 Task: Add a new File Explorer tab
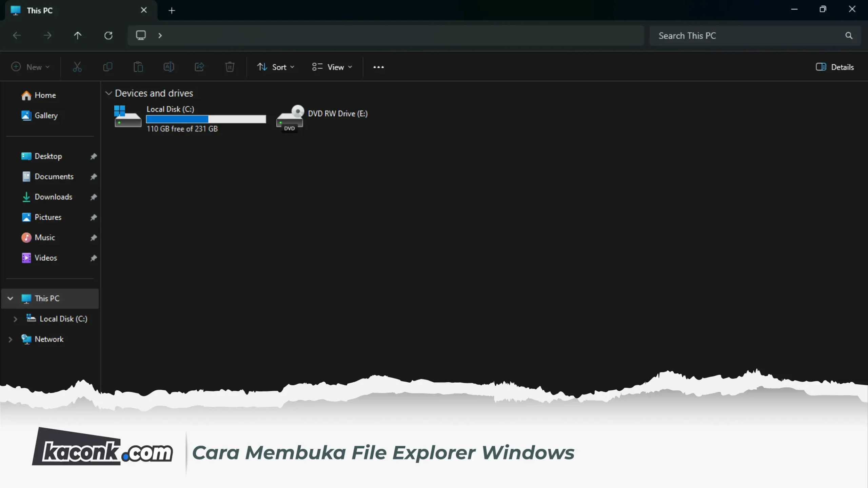pyautogui.click(x=172, y=11)
